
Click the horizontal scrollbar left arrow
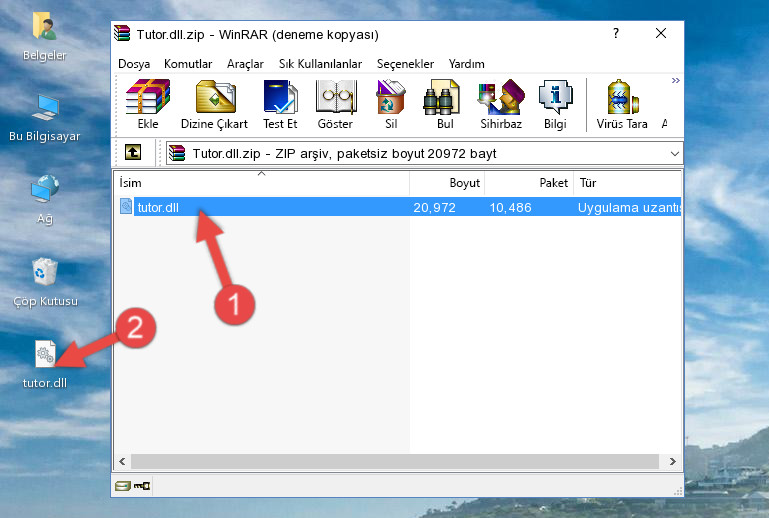122,461
